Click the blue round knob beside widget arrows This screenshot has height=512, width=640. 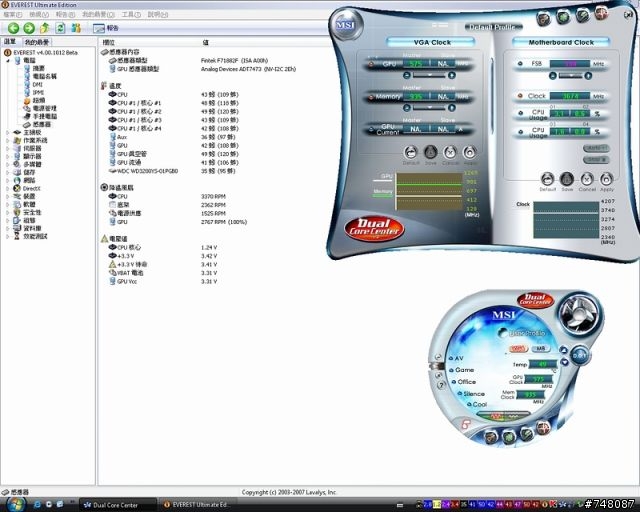(579, 355)
